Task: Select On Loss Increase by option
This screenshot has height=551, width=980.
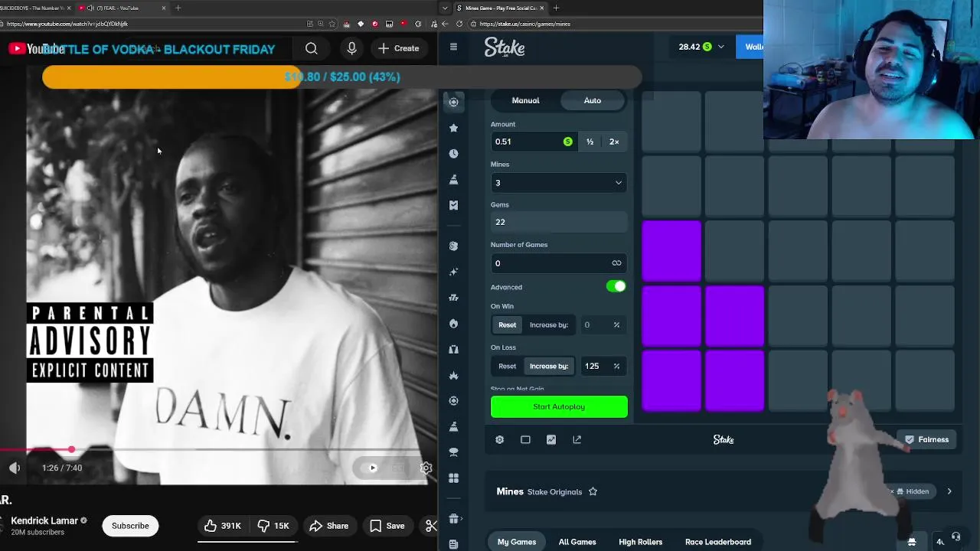Action: (549, 366)
